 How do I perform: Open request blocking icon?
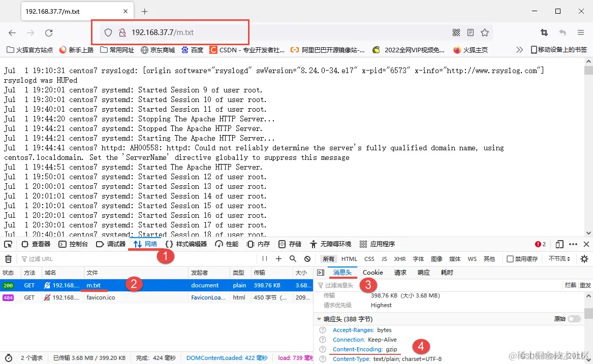[x=307, y=259]
